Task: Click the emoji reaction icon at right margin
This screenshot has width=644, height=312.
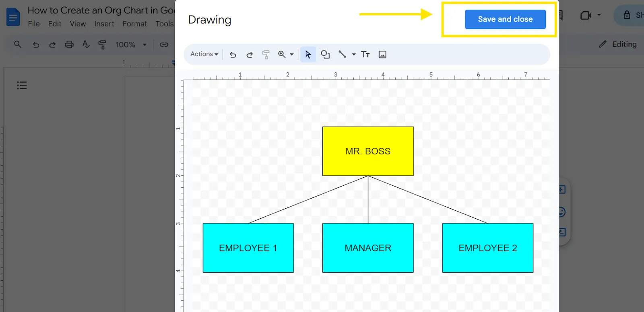Action: (562, 212)
